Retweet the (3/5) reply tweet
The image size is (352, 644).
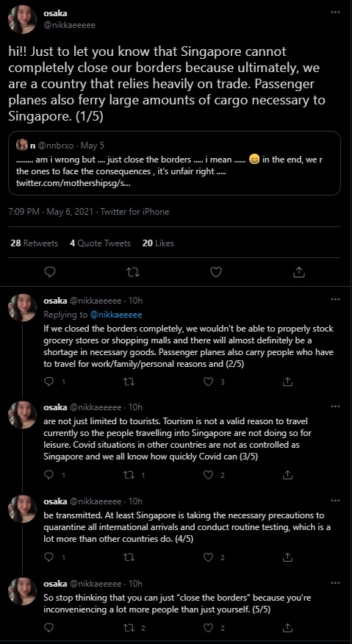click(x=129, y=475)
